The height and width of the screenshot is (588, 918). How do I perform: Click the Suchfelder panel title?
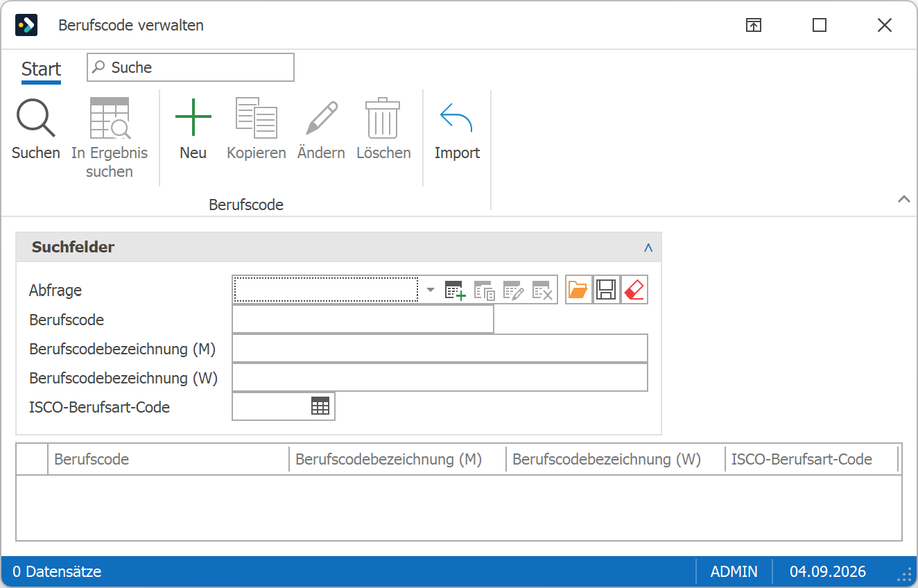(x=73, y=247)
